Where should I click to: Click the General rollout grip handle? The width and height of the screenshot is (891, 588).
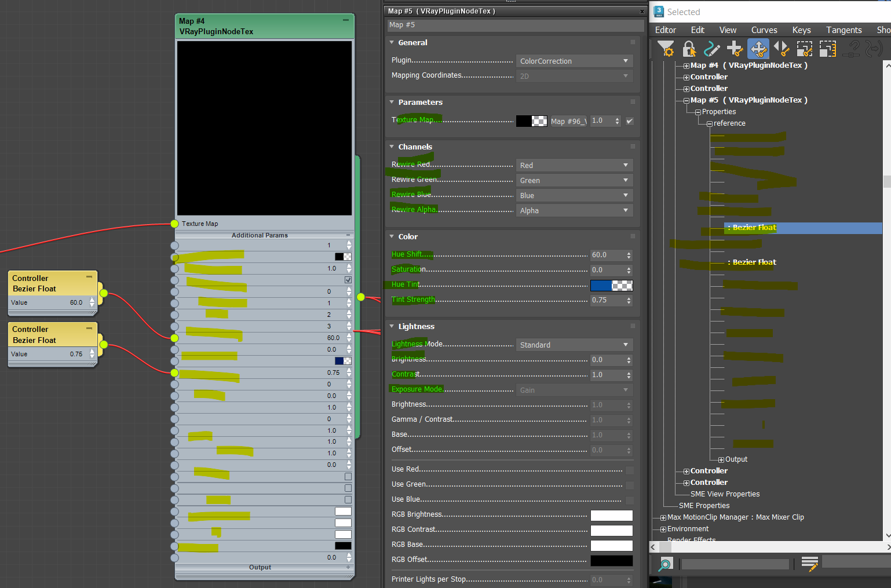pos(633,42)
